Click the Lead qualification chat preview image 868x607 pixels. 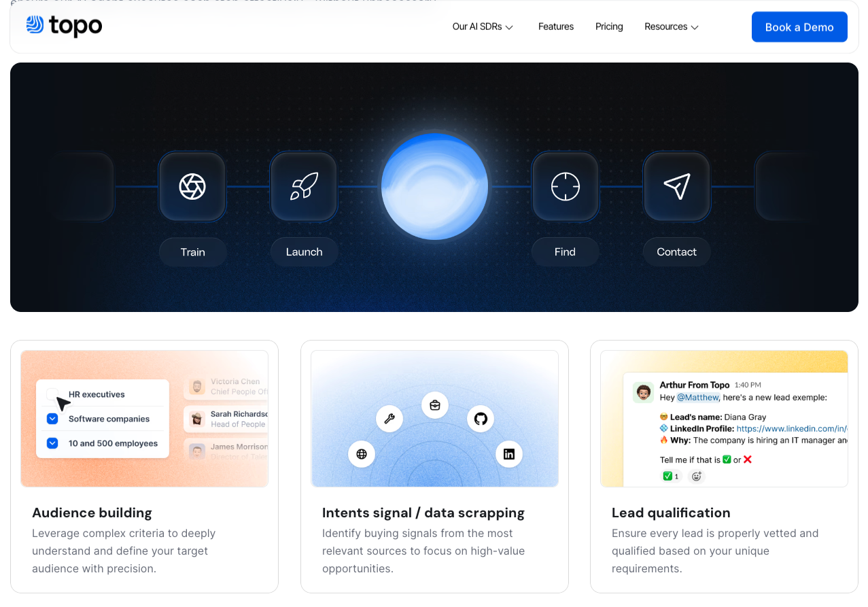724,419
